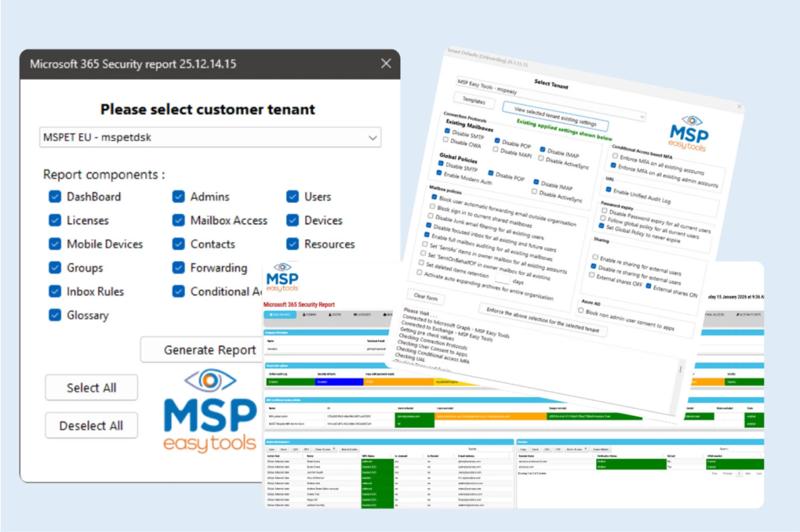
Task: Click Templates button in Tenant Defaults window
Action: [474, 101]
